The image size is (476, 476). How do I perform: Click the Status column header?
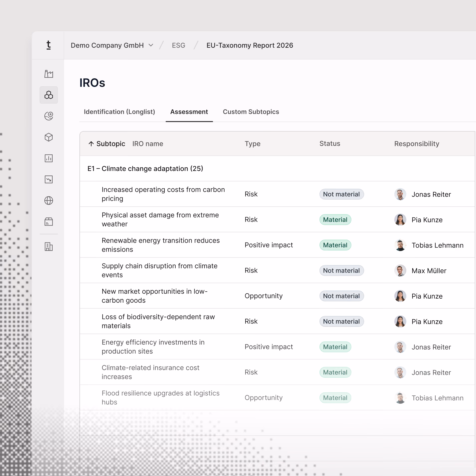pos(330,144)
